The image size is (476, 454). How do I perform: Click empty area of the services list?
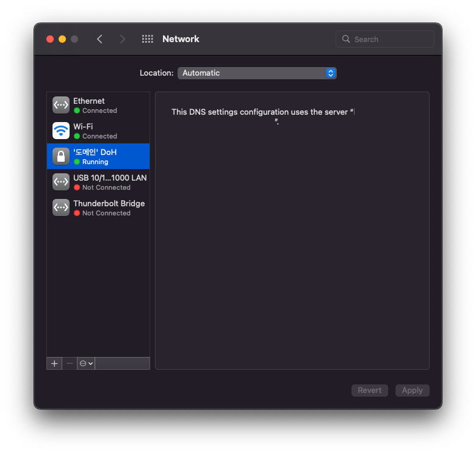pyautogui.click(x=98, y=287)
